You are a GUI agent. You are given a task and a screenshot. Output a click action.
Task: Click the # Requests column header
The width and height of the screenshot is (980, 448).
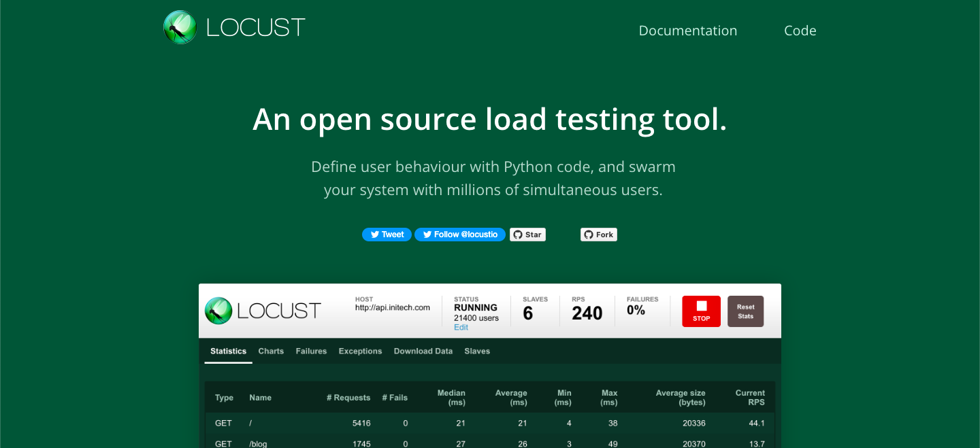[x=348, y=398]
